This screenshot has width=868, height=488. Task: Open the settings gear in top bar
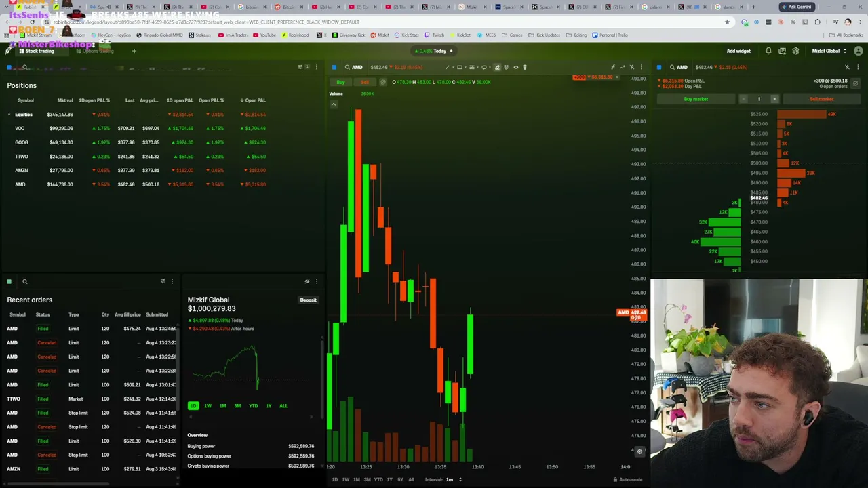[x=795, y=51]
